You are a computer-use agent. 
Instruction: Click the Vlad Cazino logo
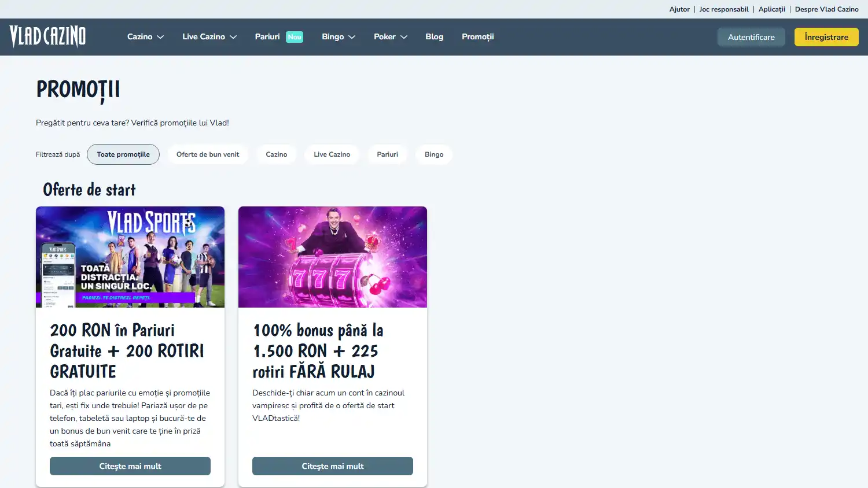[x=47, y=36]
